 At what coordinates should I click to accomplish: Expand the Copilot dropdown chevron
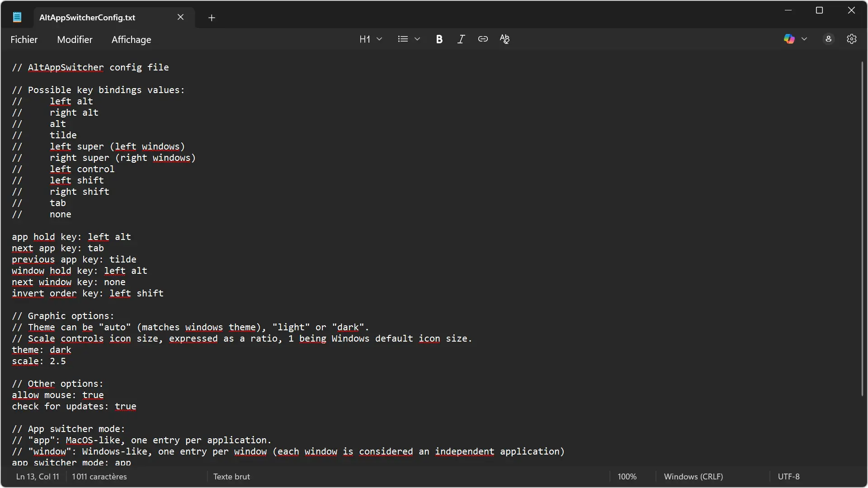tap(804, 39)
